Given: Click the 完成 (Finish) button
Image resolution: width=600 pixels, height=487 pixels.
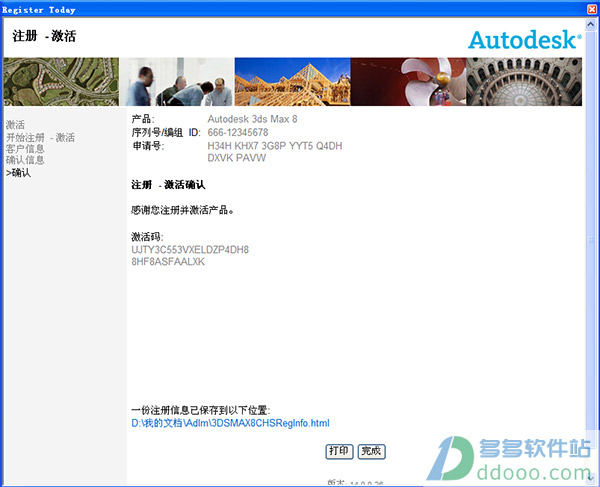Looking at the screenshot, I should pos(371,451).
